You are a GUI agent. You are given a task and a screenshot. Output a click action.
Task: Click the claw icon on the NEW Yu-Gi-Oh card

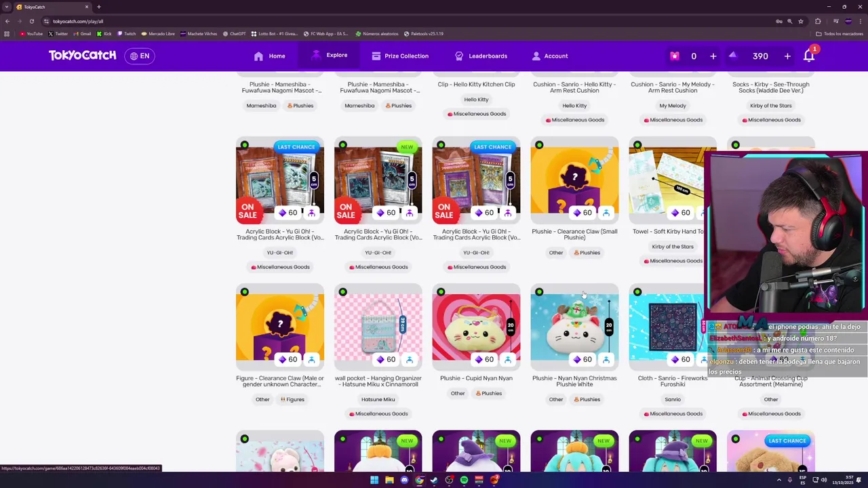pos(410,213)
